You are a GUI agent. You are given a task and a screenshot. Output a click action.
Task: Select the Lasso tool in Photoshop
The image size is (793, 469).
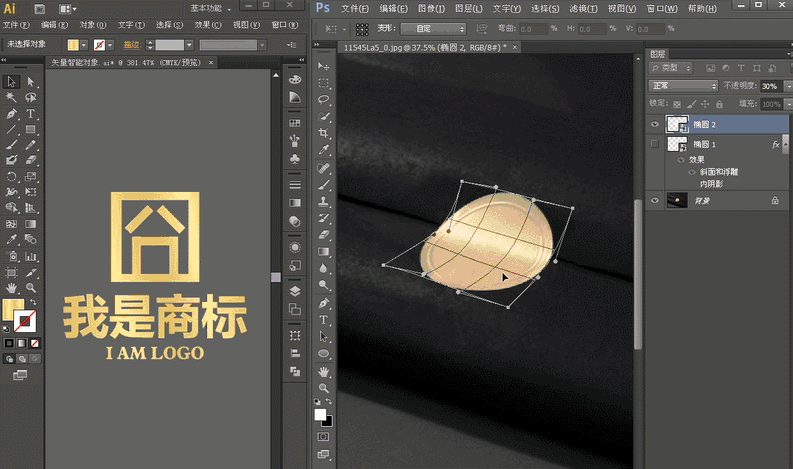pyautogui.click(x=324, y=100)
